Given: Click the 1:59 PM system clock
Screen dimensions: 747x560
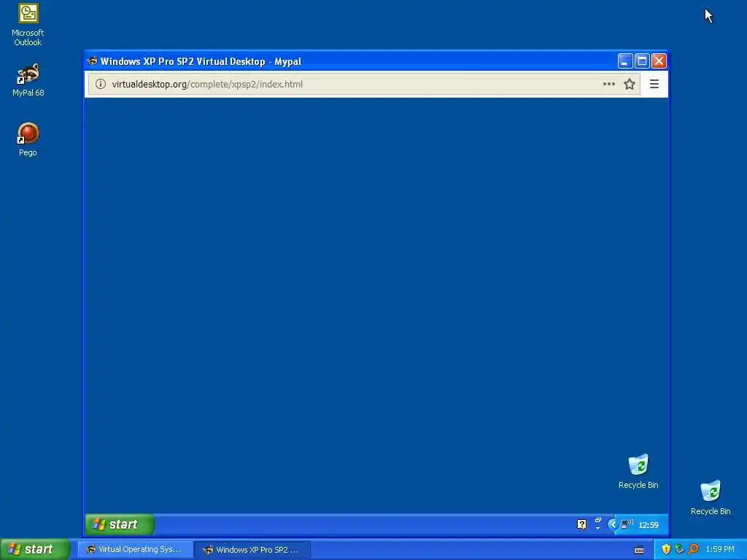Looking at the screenshot, I should click(x=720, y=550).
